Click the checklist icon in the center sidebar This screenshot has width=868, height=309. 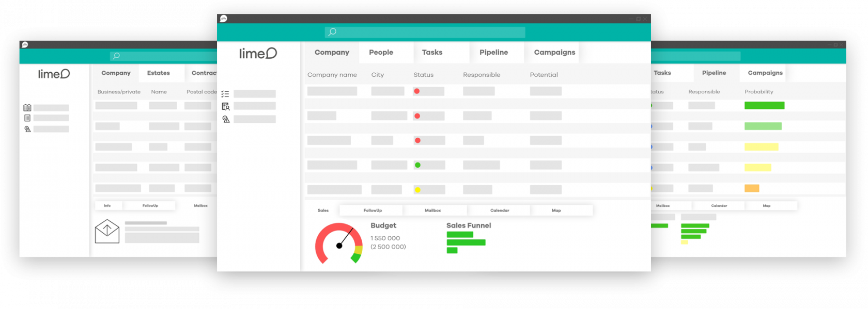[225, 94]
